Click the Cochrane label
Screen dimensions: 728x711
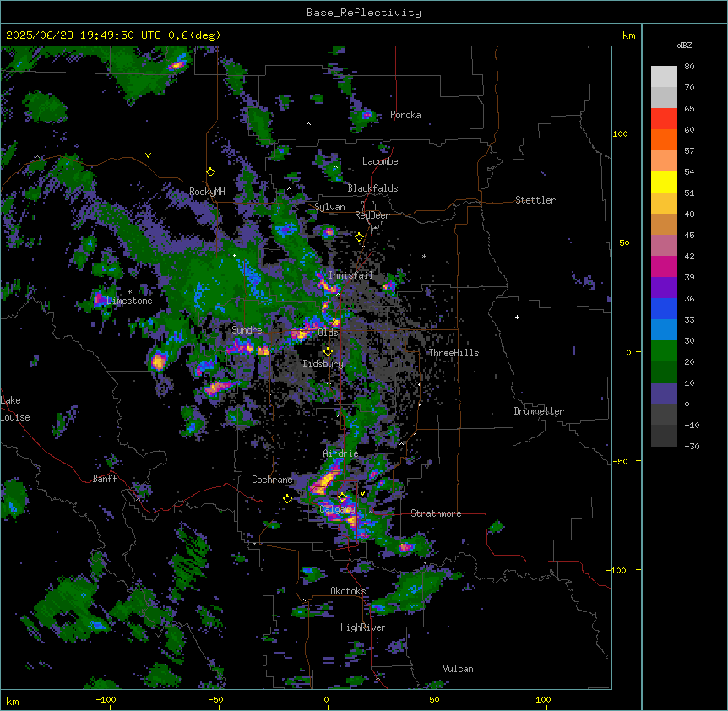(x=272, y=480)
